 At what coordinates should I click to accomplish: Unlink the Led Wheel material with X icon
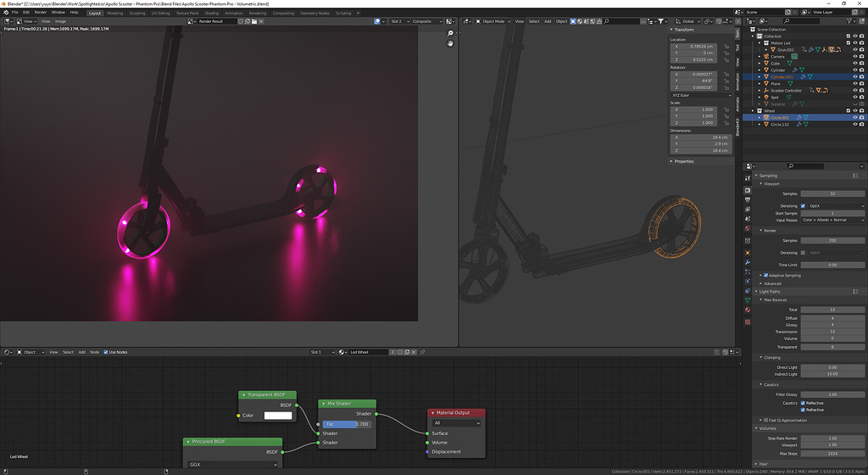click(x=414, y=352)
